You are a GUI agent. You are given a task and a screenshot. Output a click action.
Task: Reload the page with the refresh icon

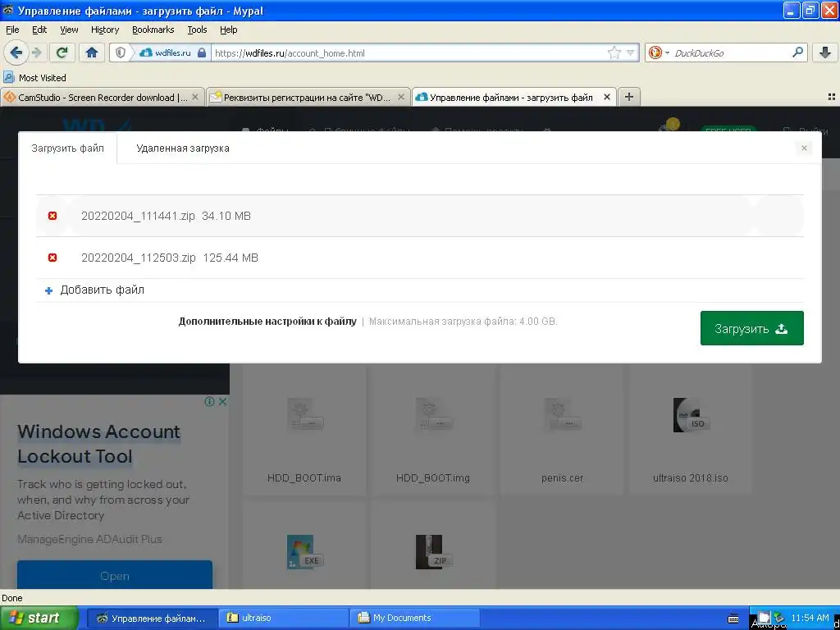[x=62, y=52]
